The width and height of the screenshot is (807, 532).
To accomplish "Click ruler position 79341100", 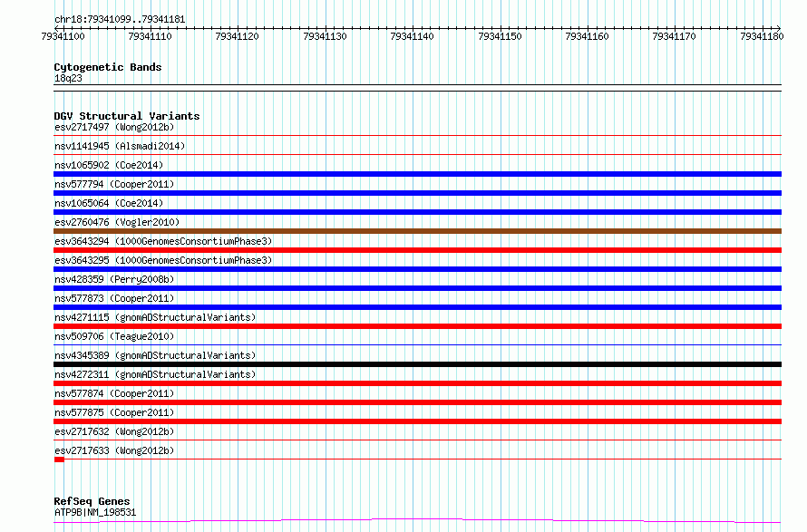I will [63, 36].
